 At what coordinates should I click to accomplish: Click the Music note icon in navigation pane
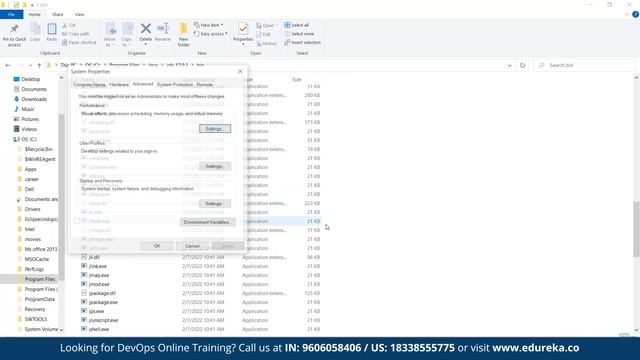tap(16, 109)
